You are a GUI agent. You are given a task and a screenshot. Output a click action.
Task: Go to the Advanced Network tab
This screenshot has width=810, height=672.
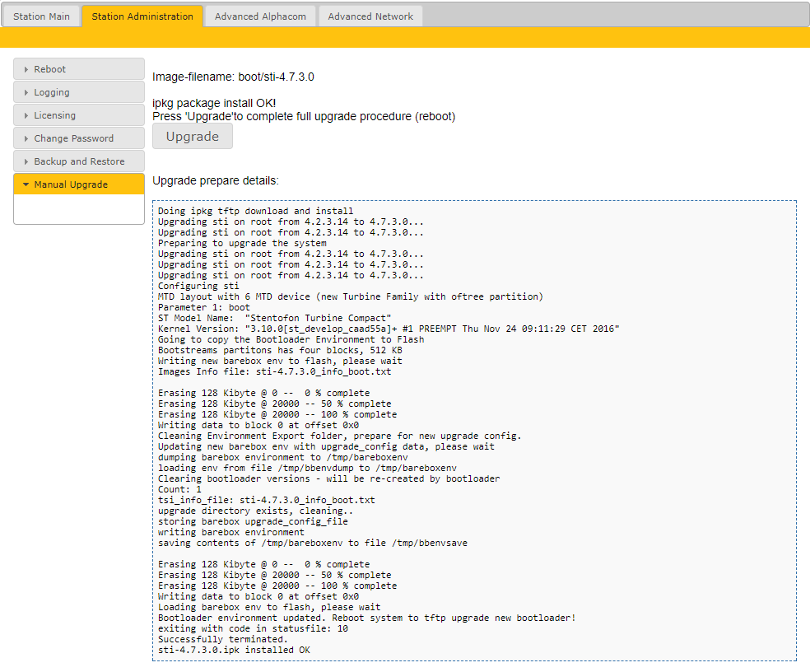click(x=370, y=16)
